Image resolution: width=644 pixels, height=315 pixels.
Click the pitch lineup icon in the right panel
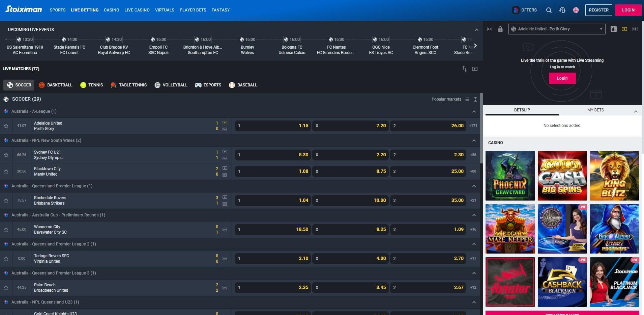click(635, 29)
